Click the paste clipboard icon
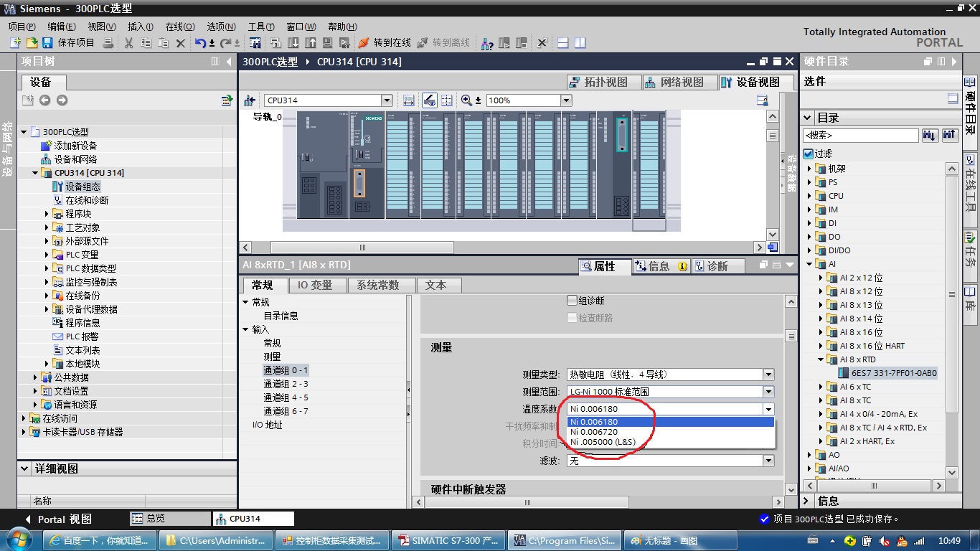 click(x=164, y=43)
